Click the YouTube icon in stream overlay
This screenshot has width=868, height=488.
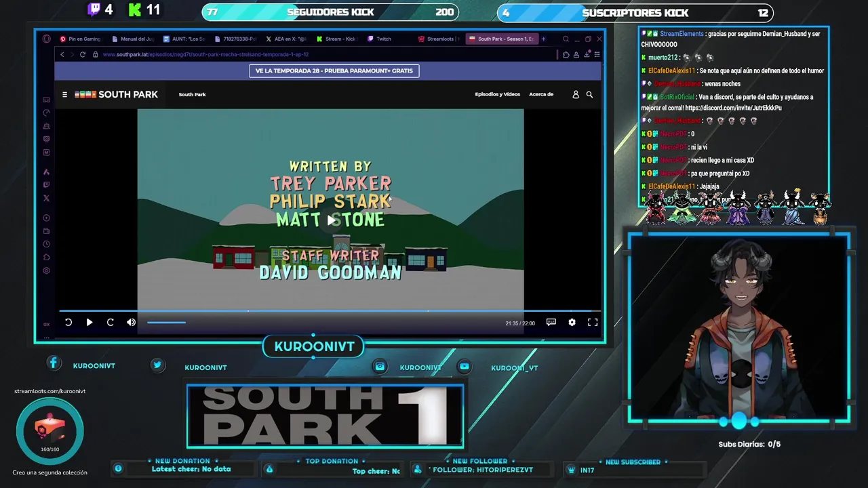pyautogui.click(x=465, y=366)
